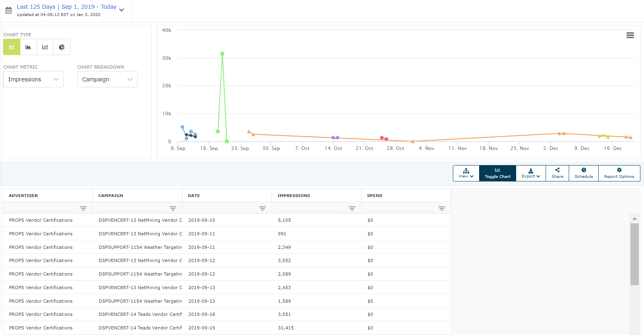
Task: Open Report Options
Action: (619, 173)
